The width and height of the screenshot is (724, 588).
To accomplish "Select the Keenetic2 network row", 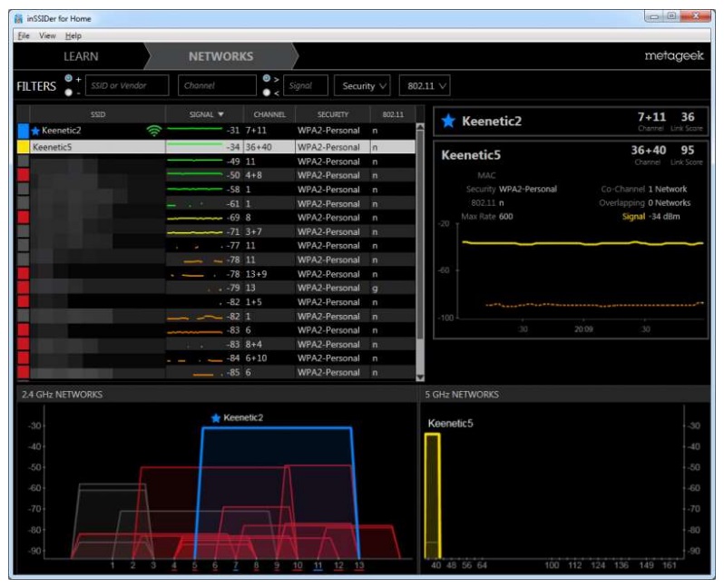I will pyautogui.click(x=216, y=131).
